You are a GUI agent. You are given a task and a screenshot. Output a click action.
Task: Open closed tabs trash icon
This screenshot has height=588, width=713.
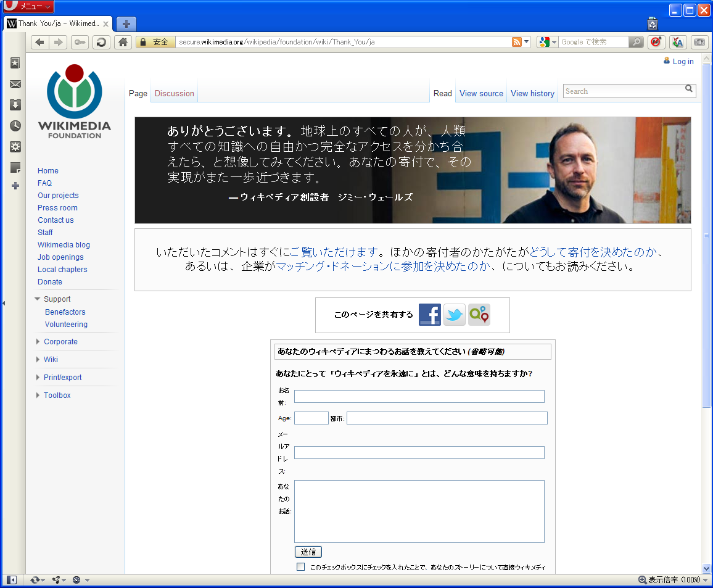(653, 23)
